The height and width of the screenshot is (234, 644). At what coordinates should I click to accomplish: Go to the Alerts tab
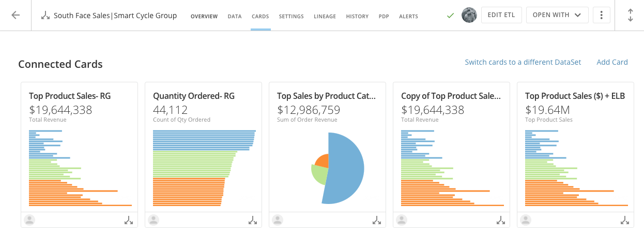point(408,17)
